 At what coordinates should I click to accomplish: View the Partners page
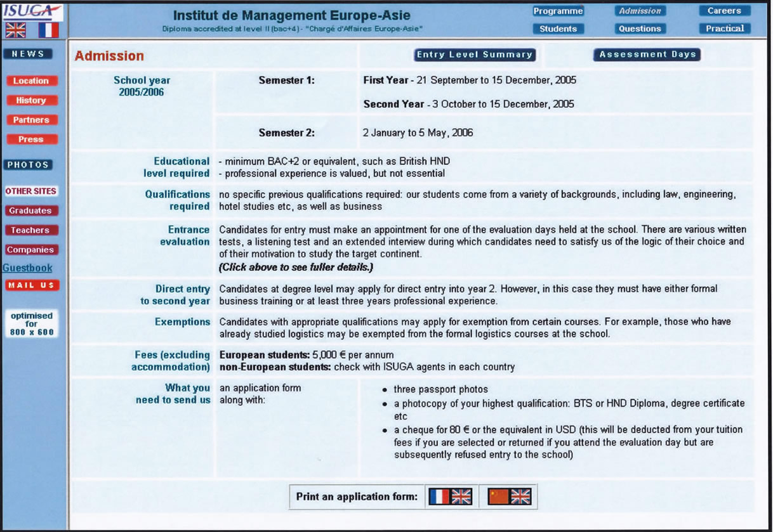[31, 120]
